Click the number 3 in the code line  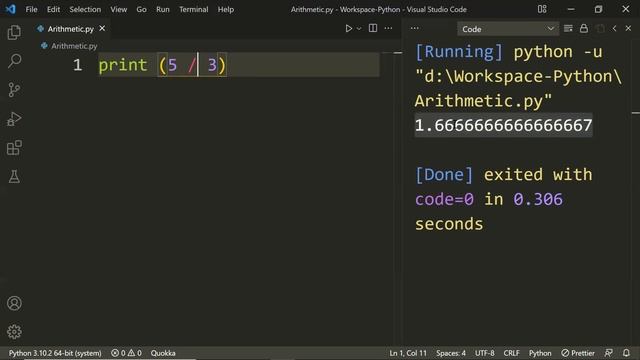[x=212, y=65]
